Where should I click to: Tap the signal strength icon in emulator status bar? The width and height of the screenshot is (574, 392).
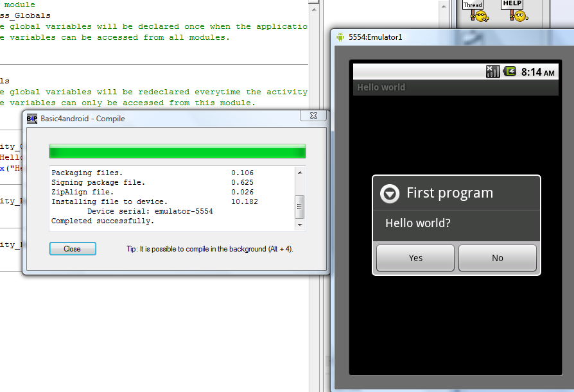(492, 71)
